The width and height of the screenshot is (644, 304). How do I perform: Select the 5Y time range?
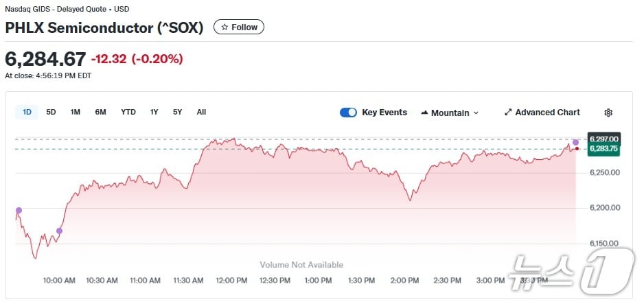click(178, 112)
